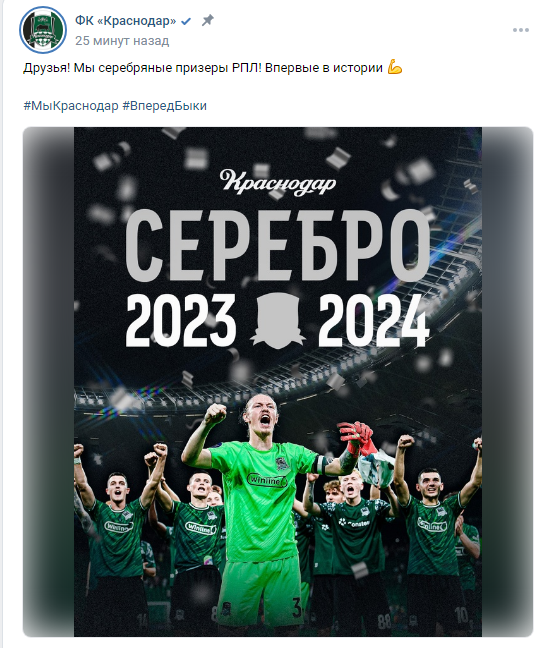Image resolution: width=548 pixels, height=648 pixels.
Task: Click the goalkeeper's face in bright green kit
Action: tap(262, 417)
